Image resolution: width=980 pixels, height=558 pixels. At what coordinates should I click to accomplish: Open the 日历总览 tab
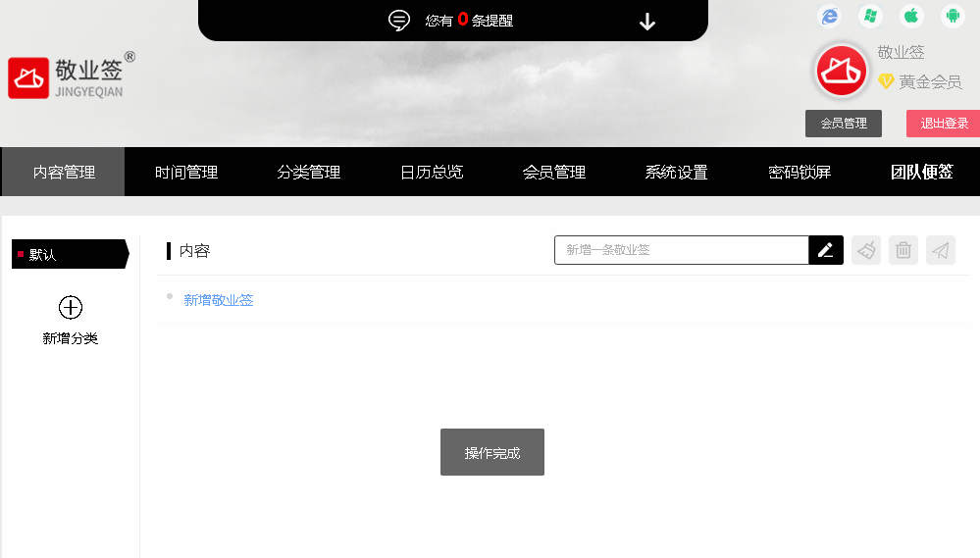pos(432,172)
